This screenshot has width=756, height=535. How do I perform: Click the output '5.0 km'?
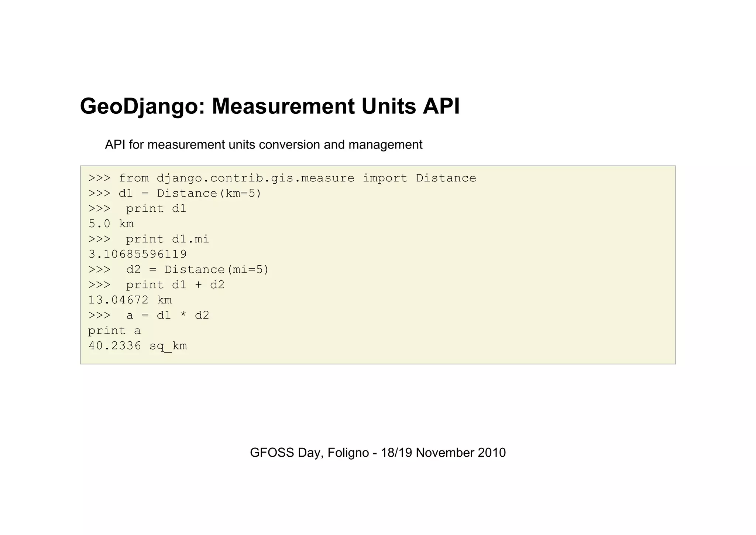tap(111, 224)
